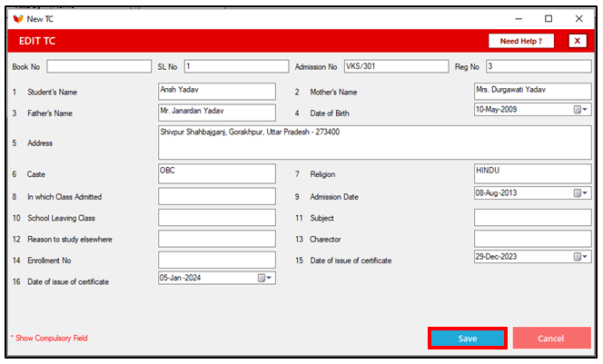The image size is (603, 364).
Task: Click the Cancel button
Action: (x=551, y=339)
